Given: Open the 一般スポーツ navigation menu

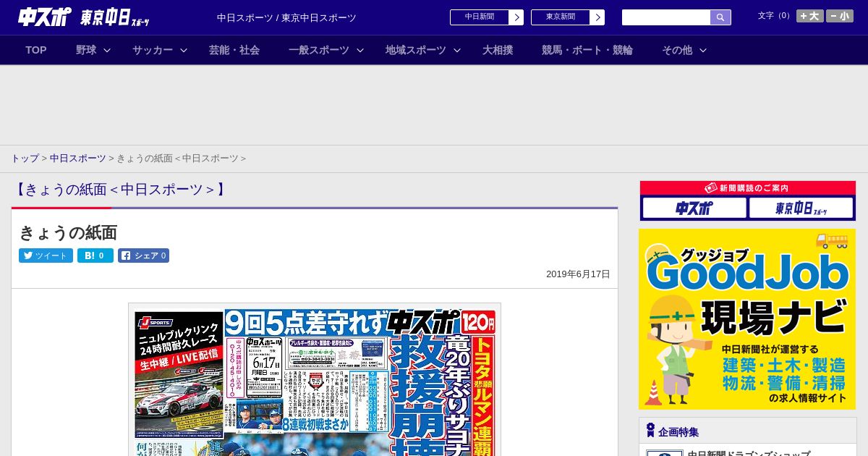Looking at the screenshot, I should 319,50.
